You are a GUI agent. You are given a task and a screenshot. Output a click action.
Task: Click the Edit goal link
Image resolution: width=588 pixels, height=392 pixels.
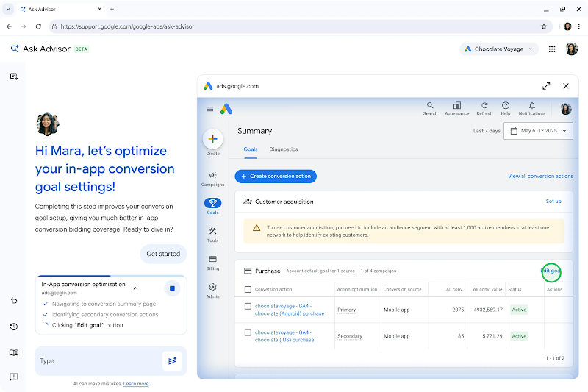[551, 271]
